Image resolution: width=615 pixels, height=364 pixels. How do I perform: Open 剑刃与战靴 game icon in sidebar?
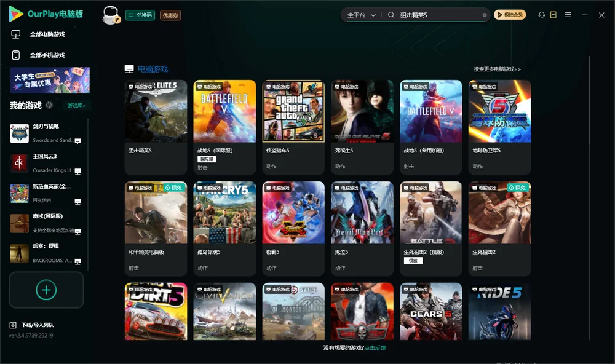19,133
